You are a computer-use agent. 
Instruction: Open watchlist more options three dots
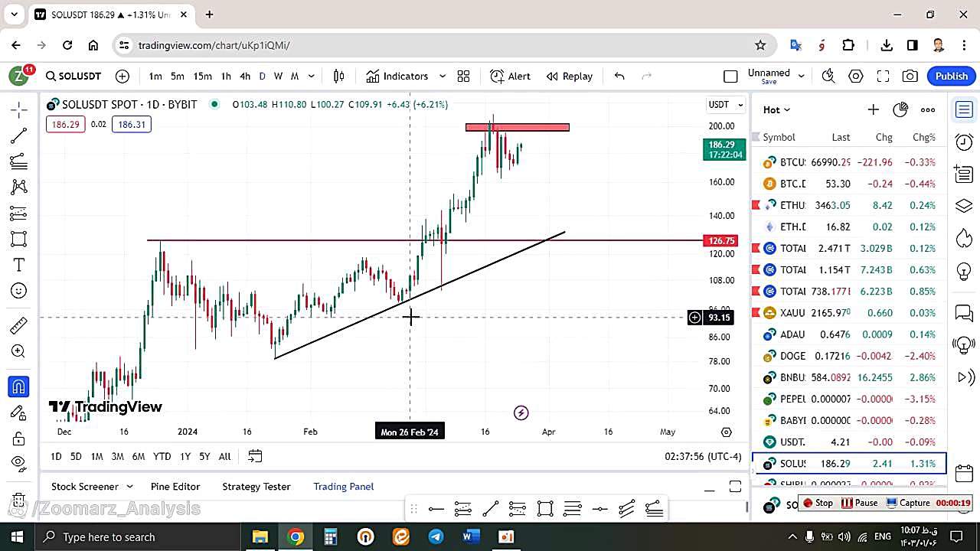click(928, 109)
